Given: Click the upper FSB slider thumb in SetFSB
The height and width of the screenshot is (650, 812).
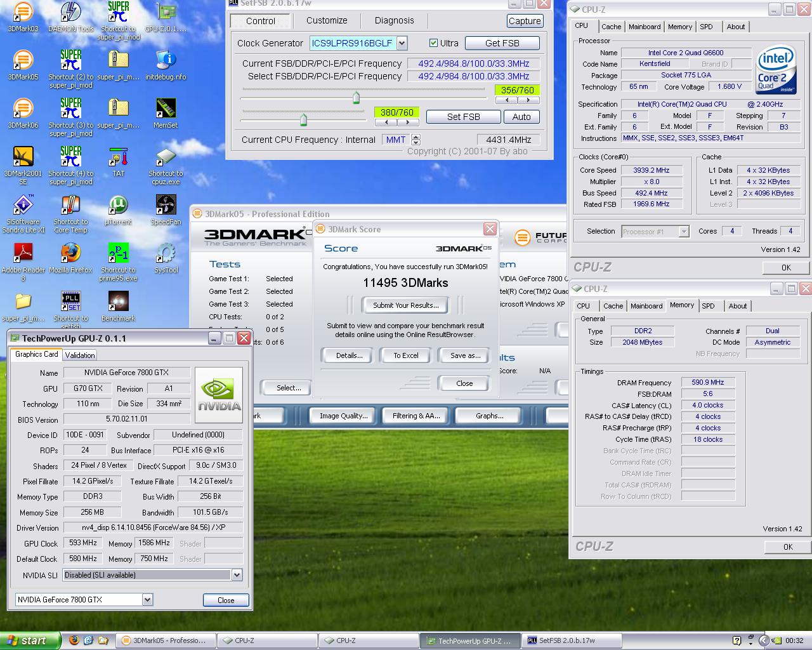Looking at the screenshot, I should click(356, 97).
